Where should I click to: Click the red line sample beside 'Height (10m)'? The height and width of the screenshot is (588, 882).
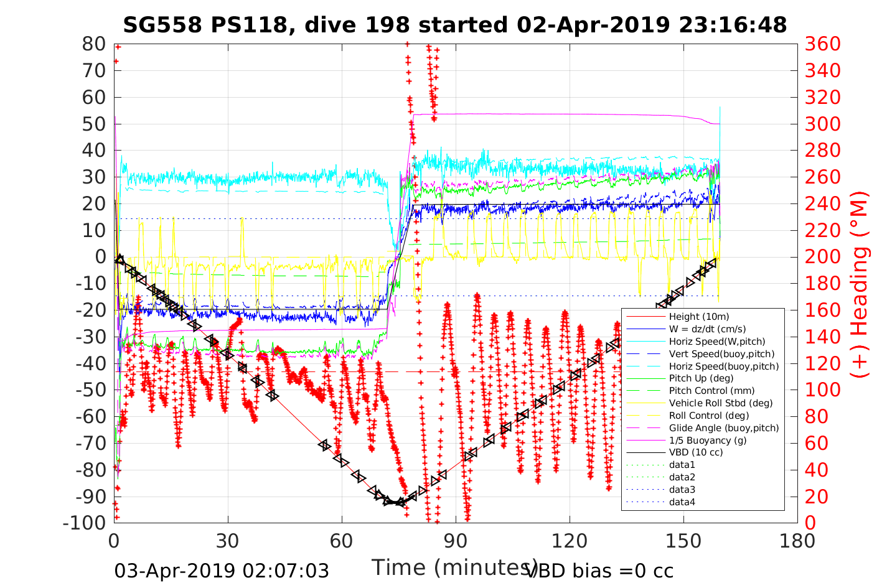click(x=645, y=317)
